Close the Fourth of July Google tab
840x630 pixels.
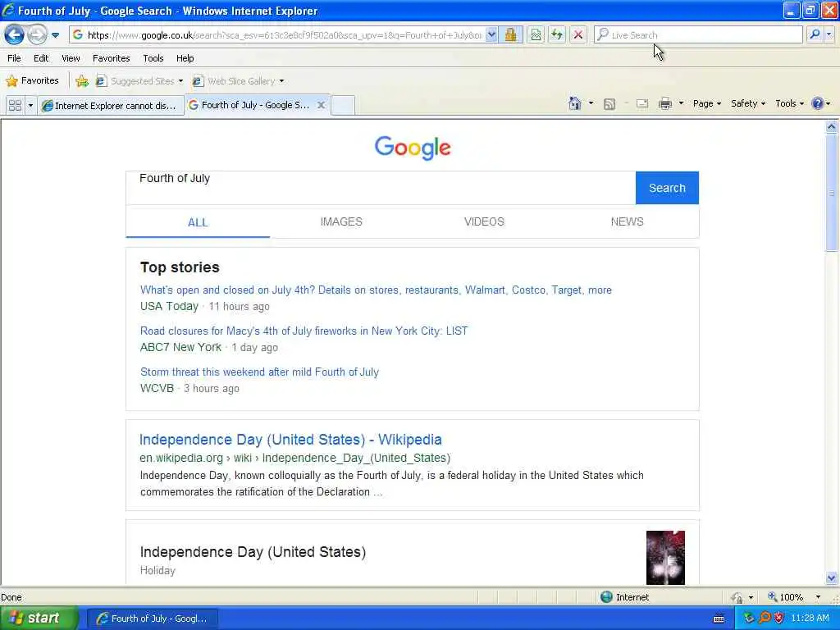[x=321, y=105]
